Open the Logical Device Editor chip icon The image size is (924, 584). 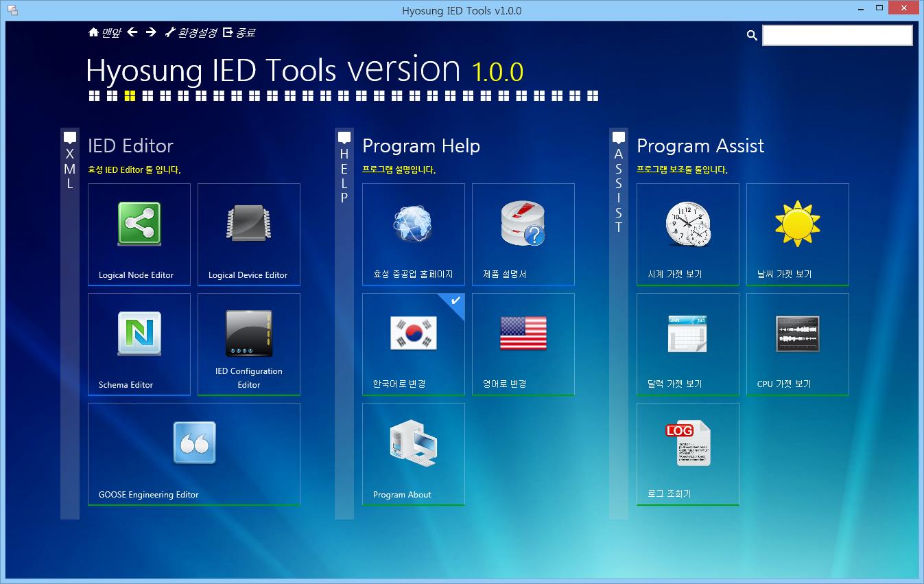click(248, 224)
